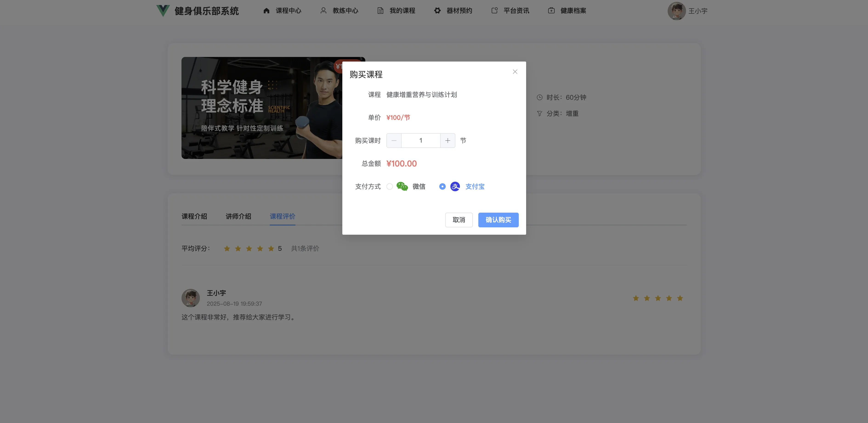This screenshot has width=868, height=423.
Task: Click the 购买课时 quantity input field
Action: [420, 141]
